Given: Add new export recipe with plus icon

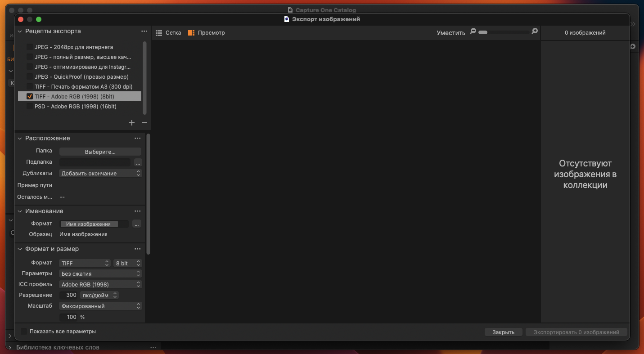Looking at the screenshot, I should click(x=132, y=123).
